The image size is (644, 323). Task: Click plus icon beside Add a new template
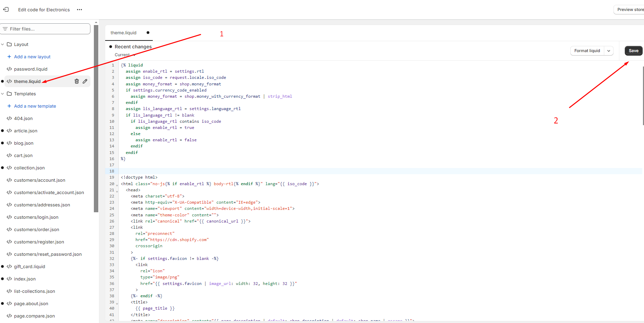coord(9,106)
